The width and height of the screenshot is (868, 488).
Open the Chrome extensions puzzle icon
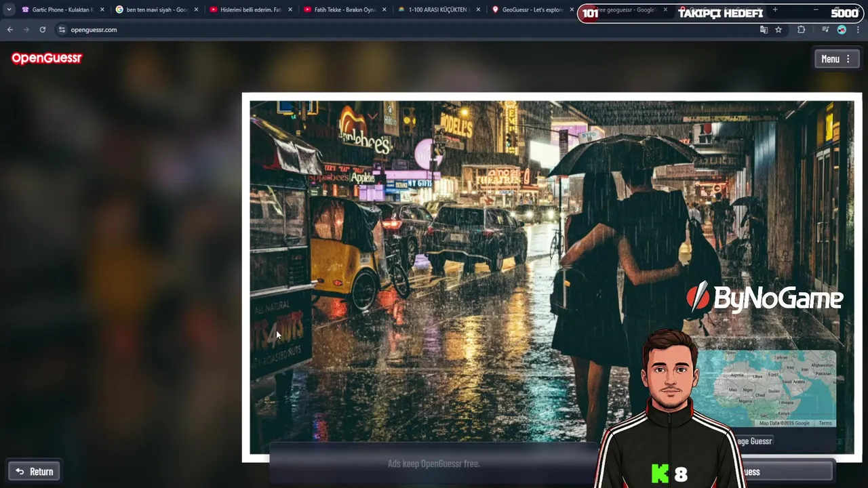802,30
